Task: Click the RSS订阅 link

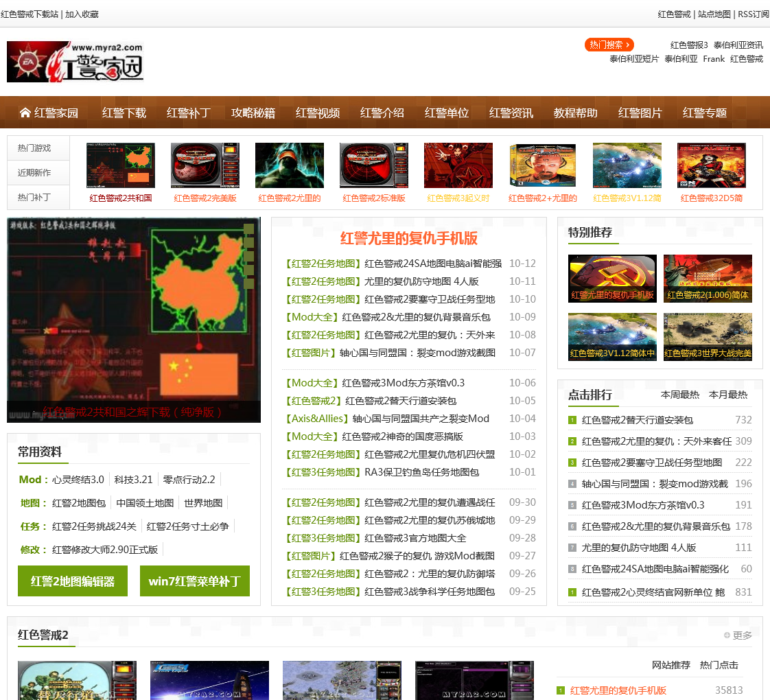Action: click(x=754, y=14)
